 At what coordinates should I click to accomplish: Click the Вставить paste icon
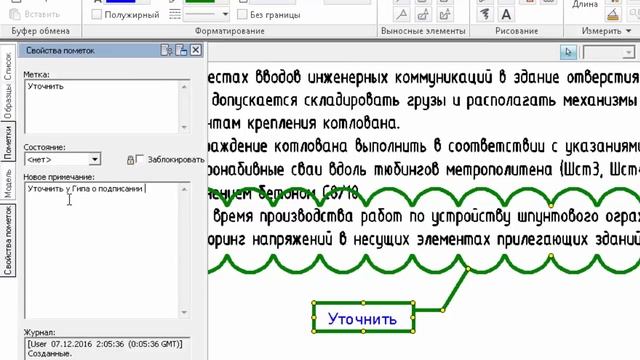pyautogui.click(x=15, y=14)
